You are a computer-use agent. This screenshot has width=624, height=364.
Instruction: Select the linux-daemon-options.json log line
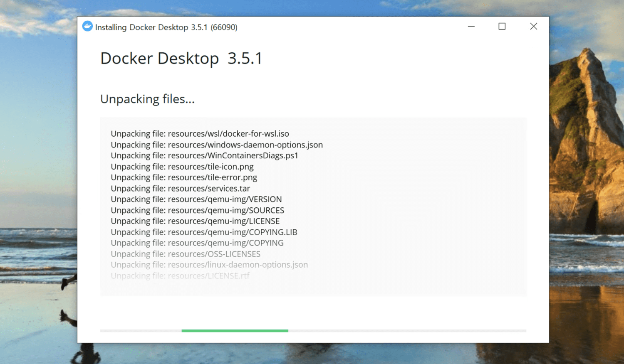coord(209,265)
